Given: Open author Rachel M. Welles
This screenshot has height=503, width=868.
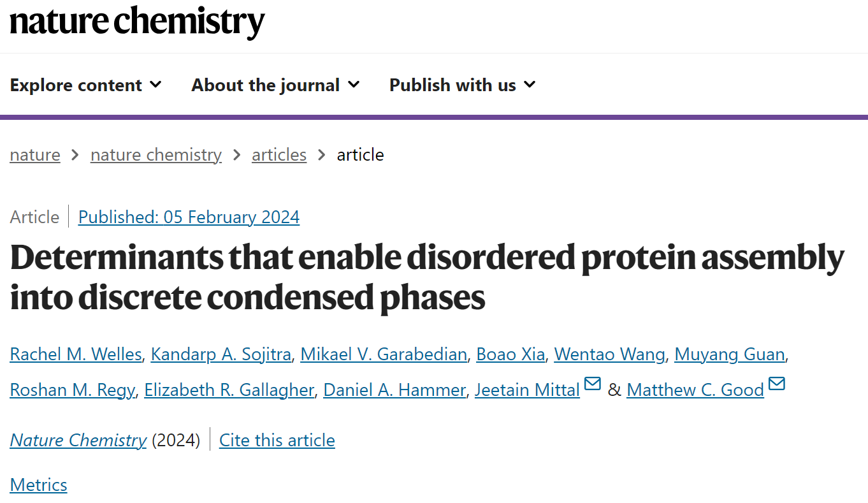Looking at the screenshot, I should click(76, 354).
